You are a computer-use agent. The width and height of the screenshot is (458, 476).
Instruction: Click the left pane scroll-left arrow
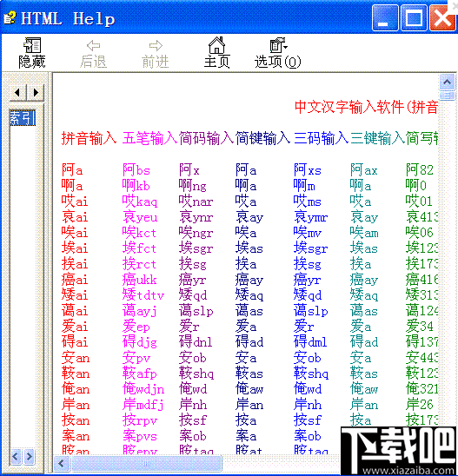[x=16, y=456]
